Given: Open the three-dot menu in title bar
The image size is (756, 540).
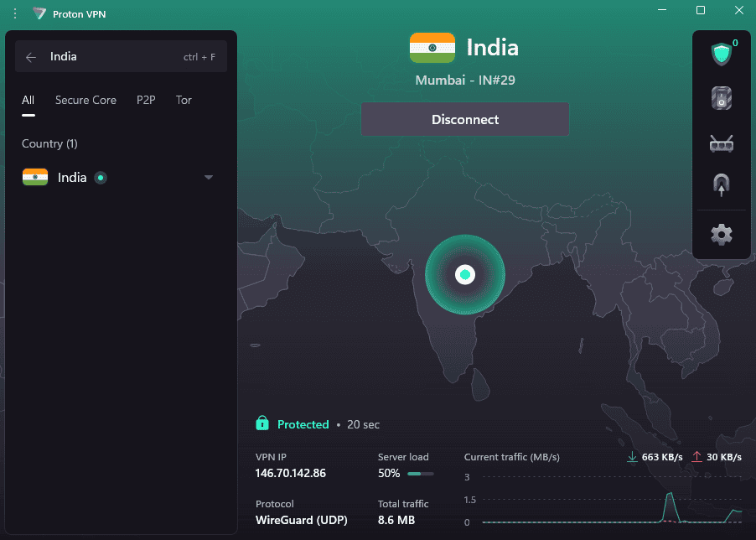Looking at the screenshot, I should (15, 13).
